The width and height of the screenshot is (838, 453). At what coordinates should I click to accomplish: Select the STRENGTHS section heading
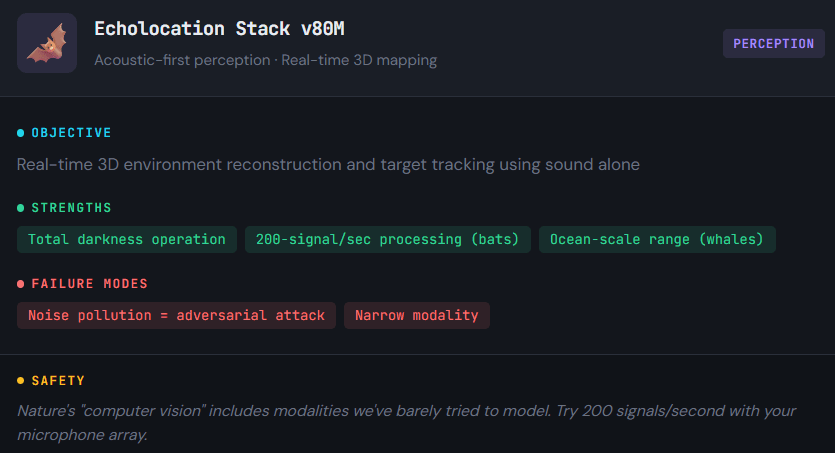[71, 208]
